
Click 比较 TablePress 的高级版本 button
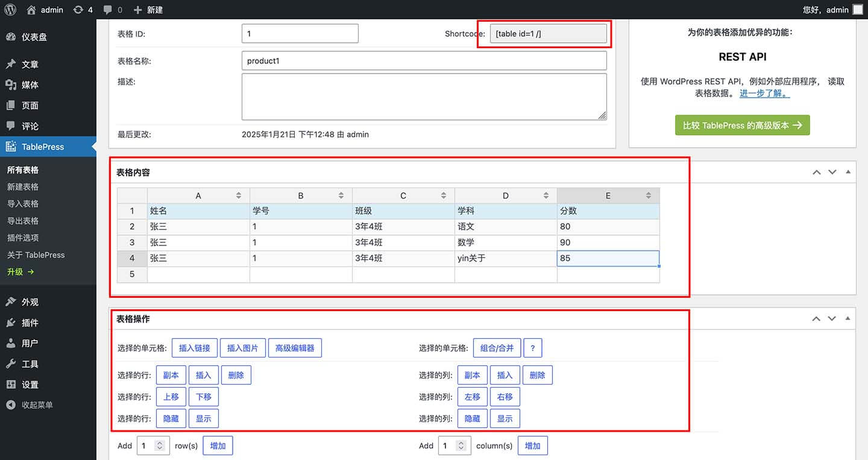point(742,125)
